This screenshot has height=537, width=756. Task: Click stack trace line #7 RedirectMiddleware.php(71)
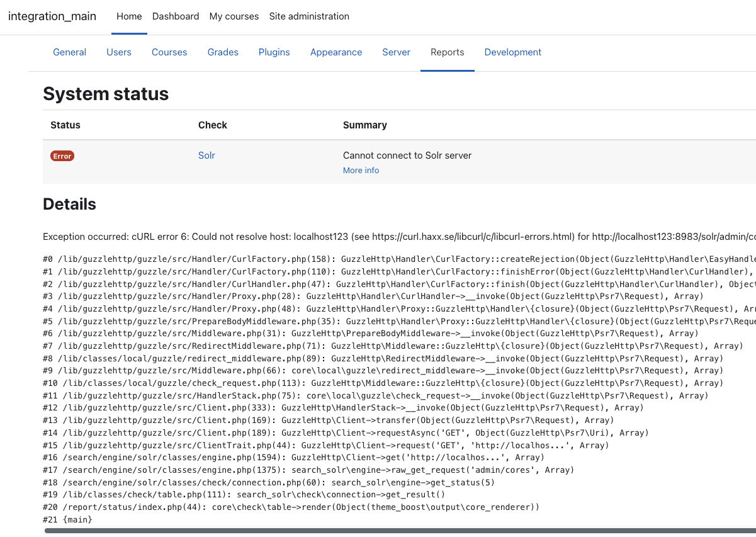click(393, 346)
